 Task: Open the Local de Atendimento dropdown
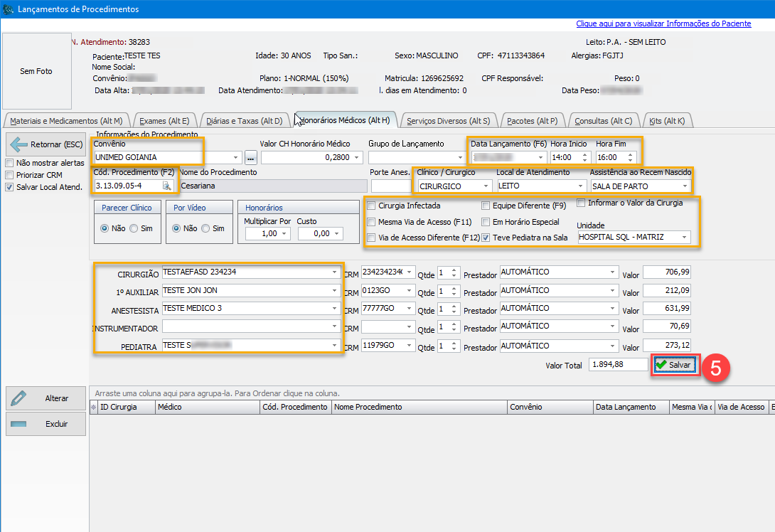tap(579, 186)
